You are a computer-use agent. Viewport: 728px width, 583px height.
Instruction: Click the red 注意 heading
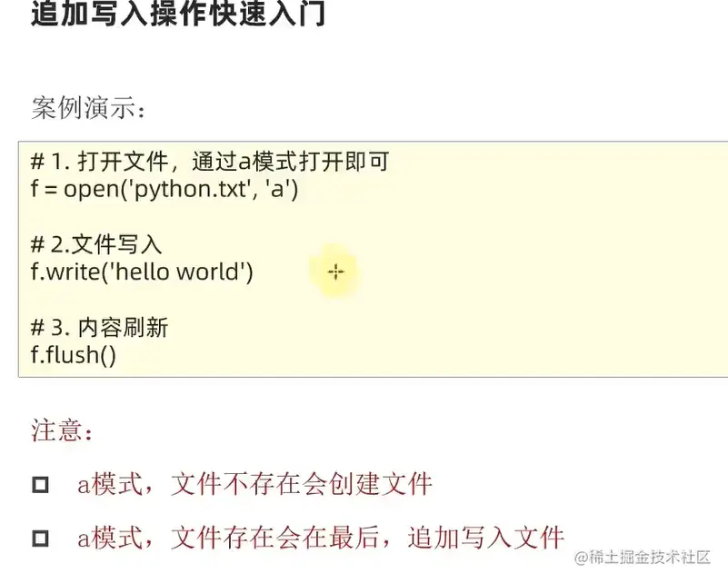[x=62, y=430]
